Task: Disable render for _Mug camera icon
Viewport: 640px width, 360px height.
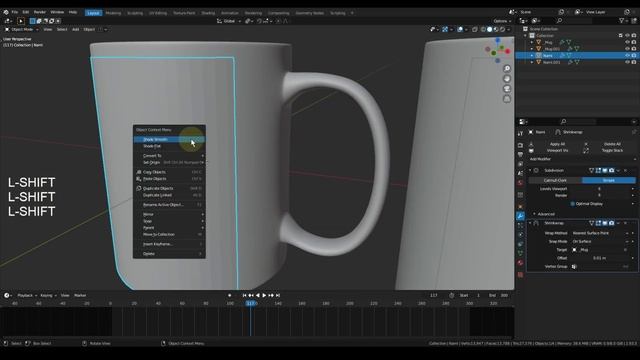Action: pyautogui.click(x=634, y=42)
